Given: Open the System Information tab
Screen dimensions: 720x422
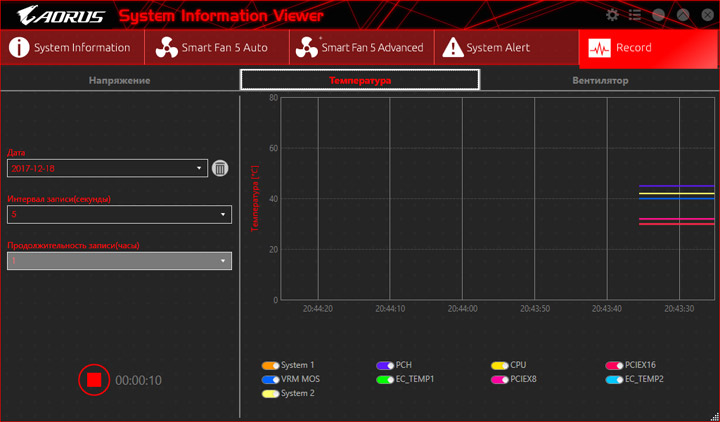Looking at the screenshot, I should click(x=72, y=47).
